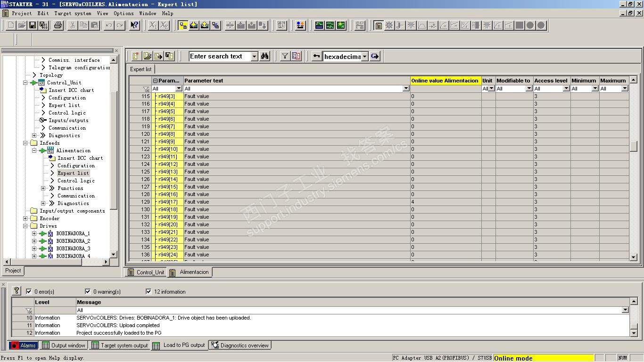Click the left-arrow icon before hexadecimal dropdown
Screen dimensions: 644x362
(x=317, y=56)
